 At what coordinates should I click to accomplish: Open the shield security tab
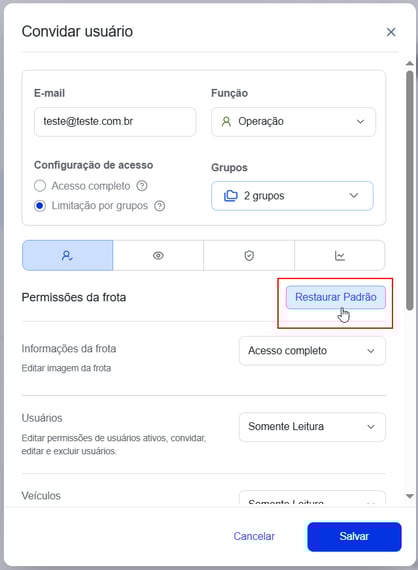coord(249,256)
